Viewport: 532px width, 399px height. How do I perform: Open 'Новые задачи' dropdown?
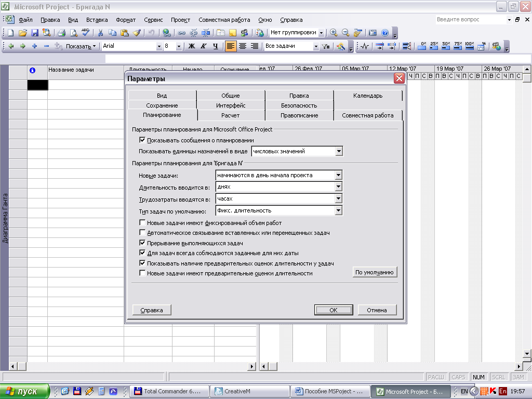click(338, 175)
